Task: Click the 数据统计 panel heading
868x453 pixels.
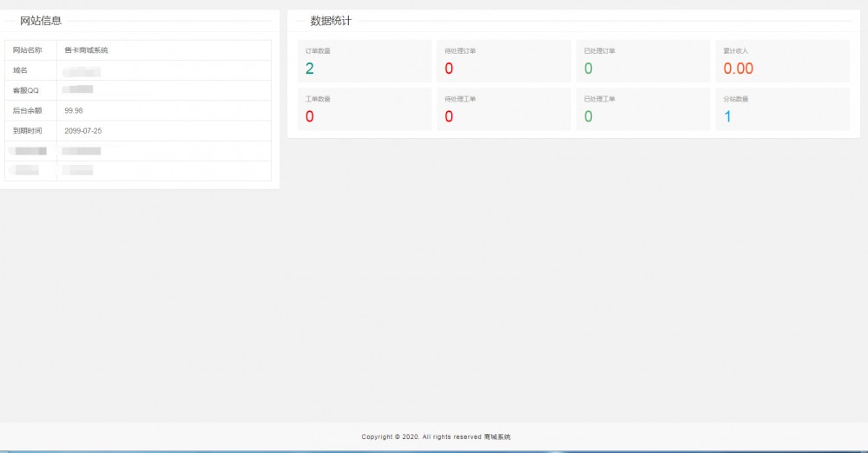Action: coord(331,21)
